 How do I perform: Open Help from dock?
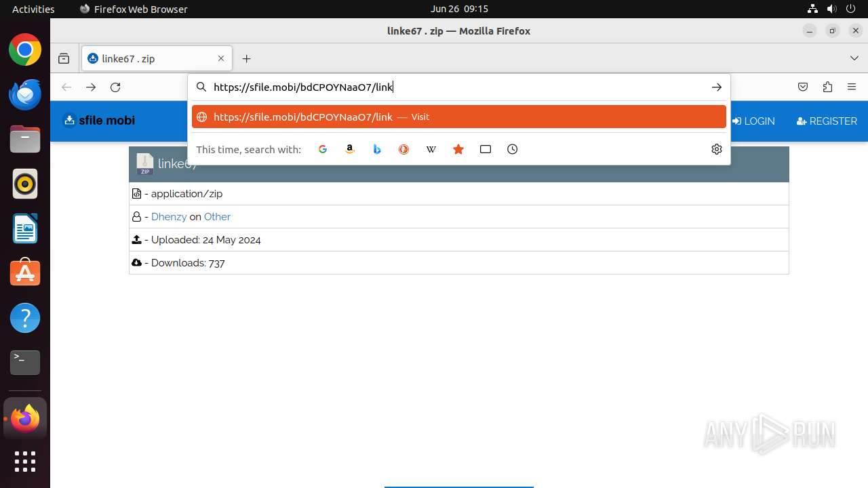point(25,318)
